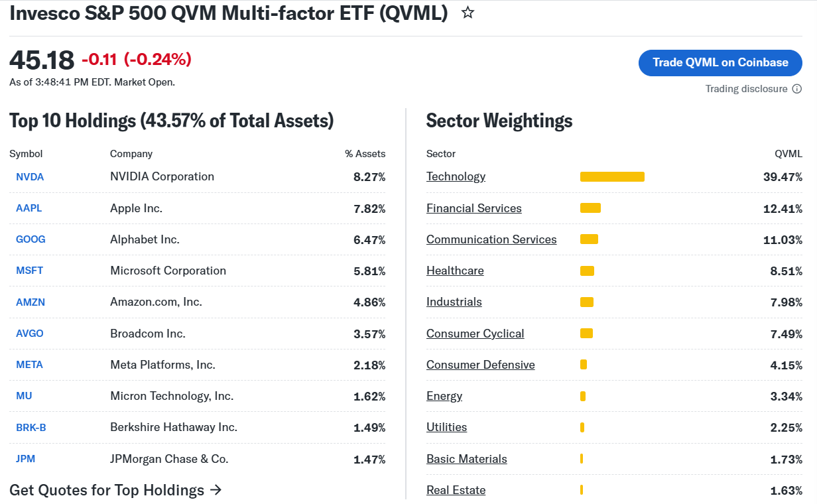Open the Healthcare sector link

(455, 271)
